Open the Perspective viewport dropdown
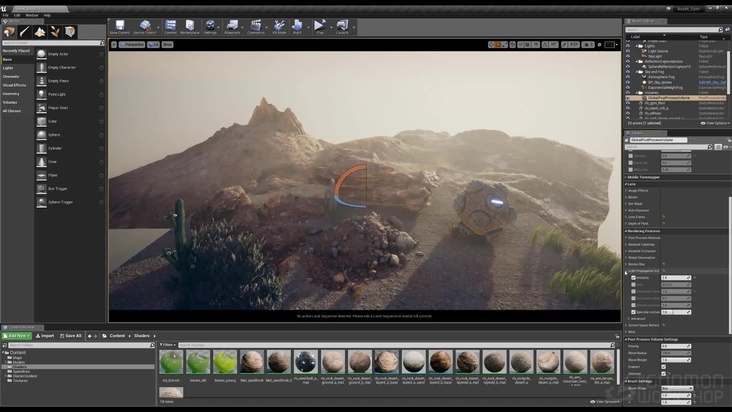The height and width of the screenshot is (412, 732). tap(132, 45)
